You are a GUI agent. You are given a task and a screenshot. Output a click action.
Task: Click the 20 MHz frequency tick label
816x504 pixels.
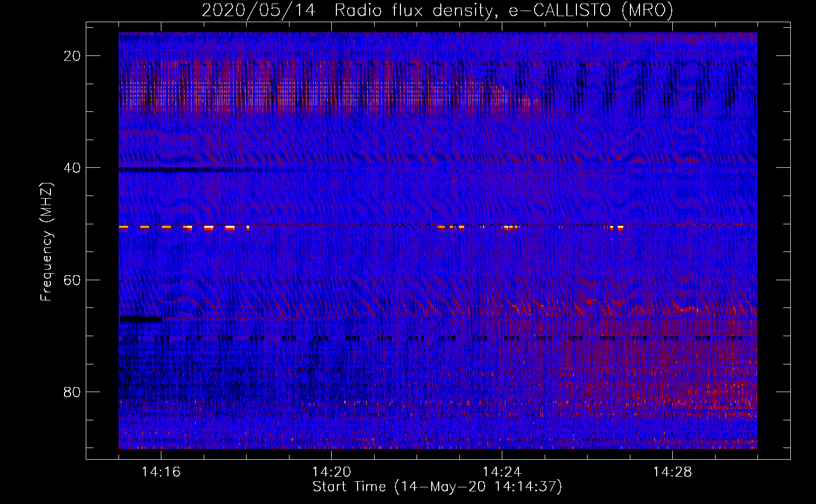click(x=72, y=56)
